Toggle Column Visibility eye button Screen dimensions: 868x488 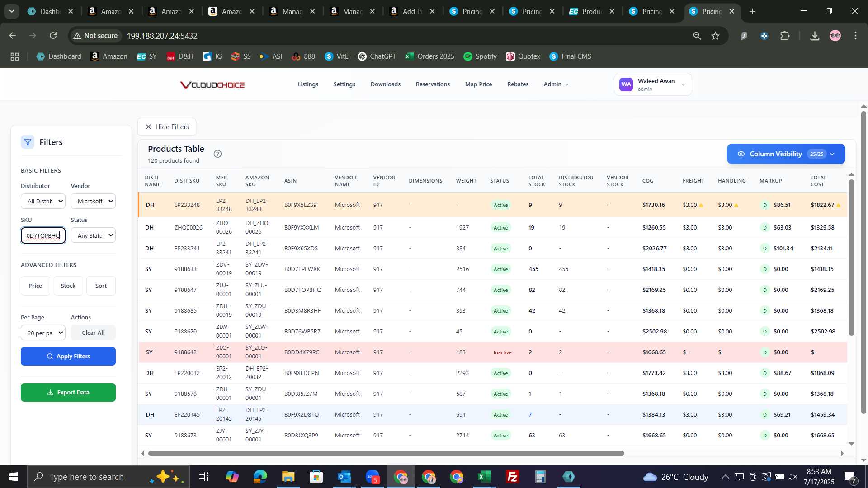click(x=786, y=154)
